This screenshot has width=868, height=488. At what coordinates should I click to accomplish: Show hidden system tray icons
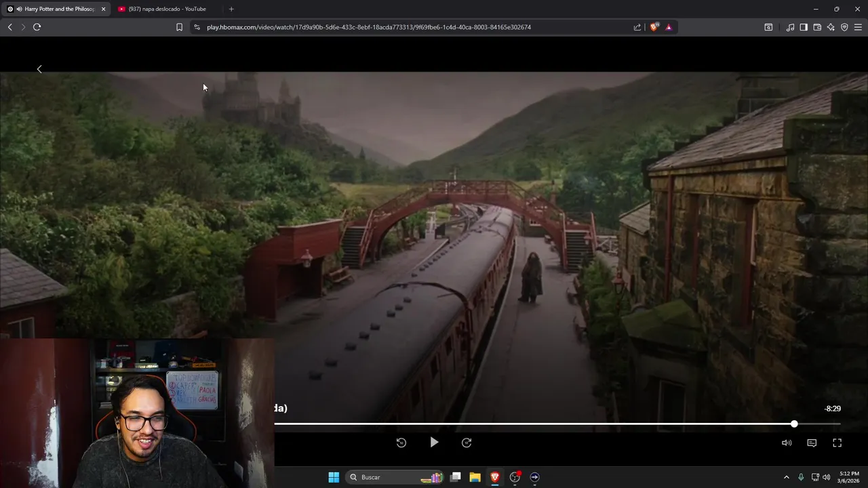787,477
